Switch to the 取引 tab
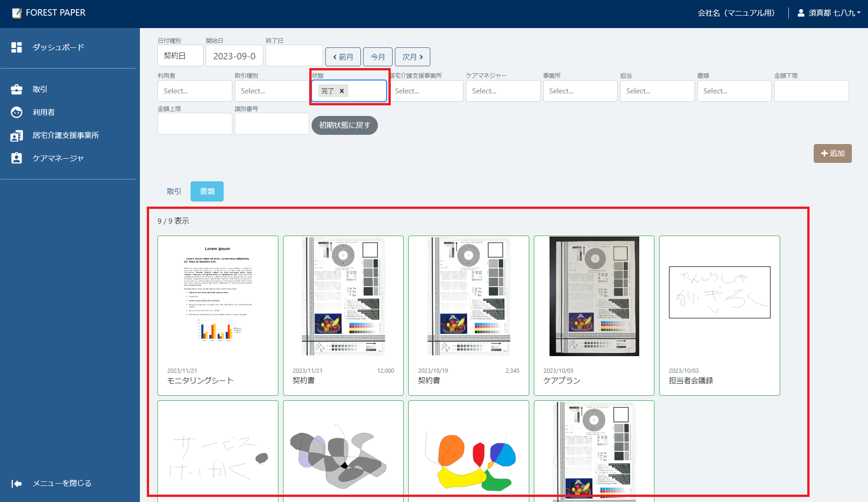This screenshot has width=868, height=502. (174, 191)
